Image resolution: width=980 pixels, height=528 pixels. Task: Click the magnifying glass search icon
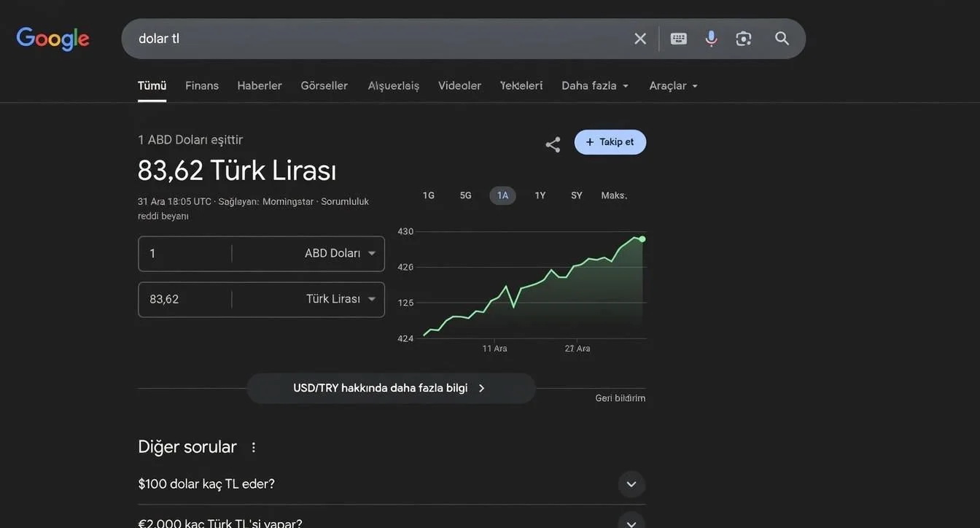782,39
